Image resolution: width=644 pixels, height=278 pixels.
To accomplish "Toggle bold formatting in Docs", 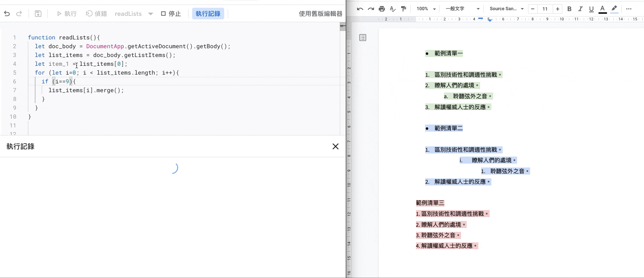I will coord(569,9).
